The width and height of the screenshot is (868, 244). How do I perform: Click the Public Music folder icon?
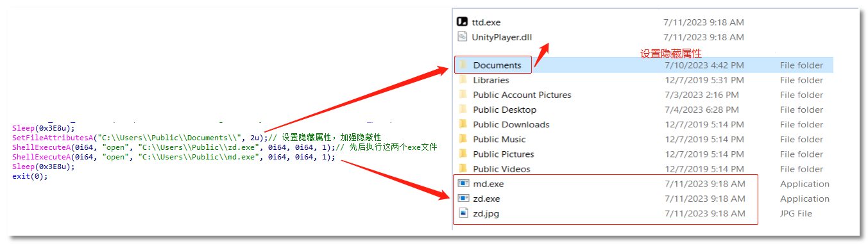[463, 139]
